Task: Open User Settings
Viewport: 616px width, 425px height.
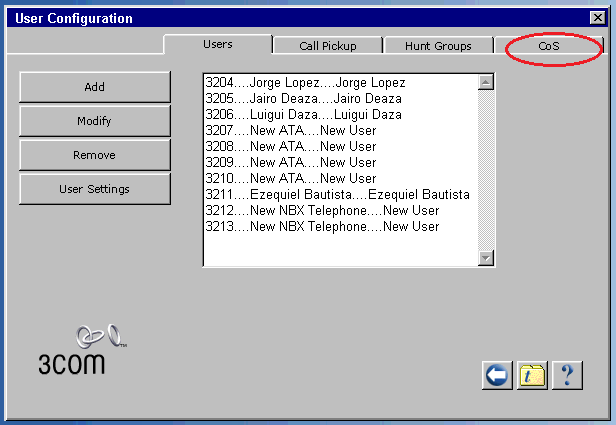Action: 94,188
